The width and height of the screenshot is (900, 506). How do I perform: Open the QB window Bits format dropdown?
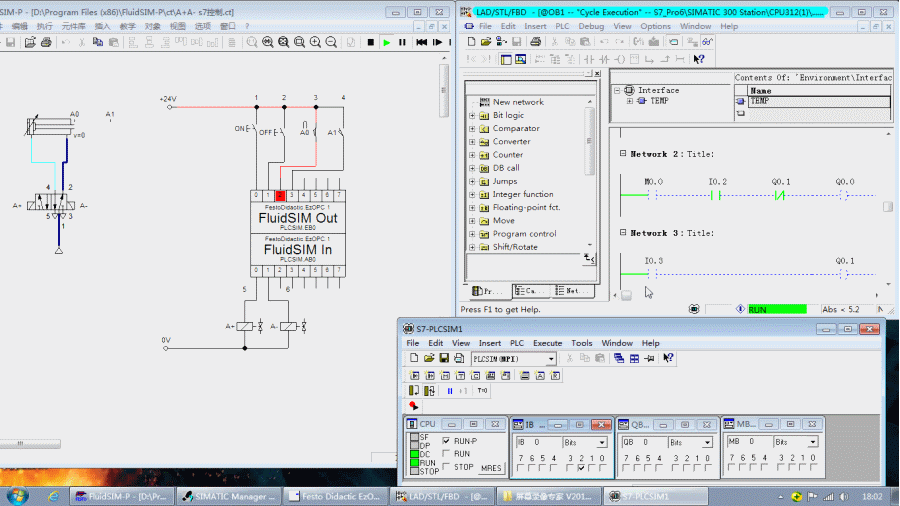707,443
